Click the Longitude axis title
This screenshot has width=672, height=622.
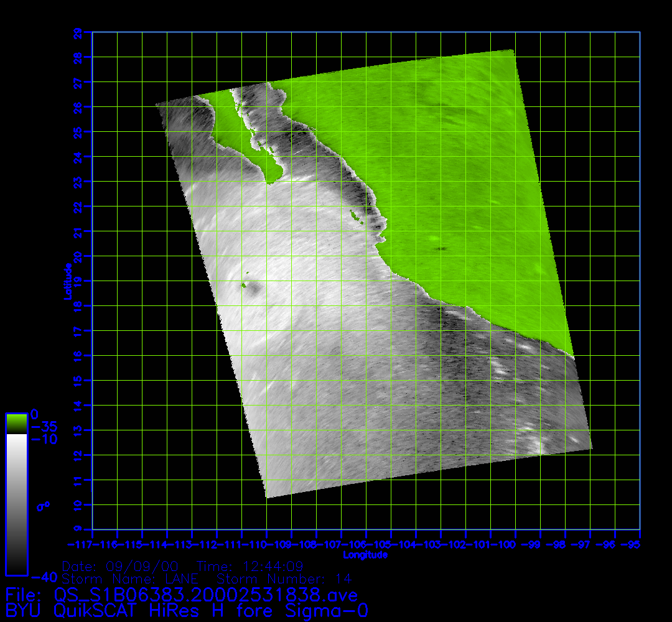365,554
